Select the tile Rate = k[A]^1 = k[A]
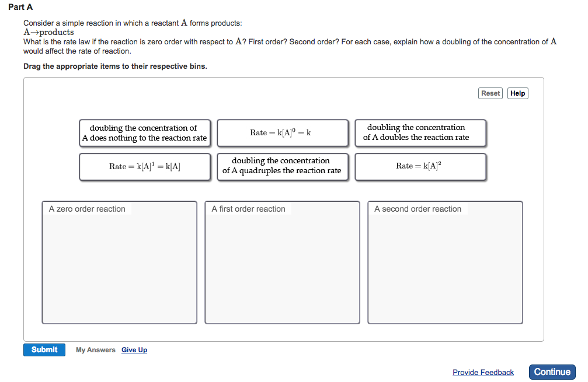Screen dimensions: 588x382 (x=144, y=166)
